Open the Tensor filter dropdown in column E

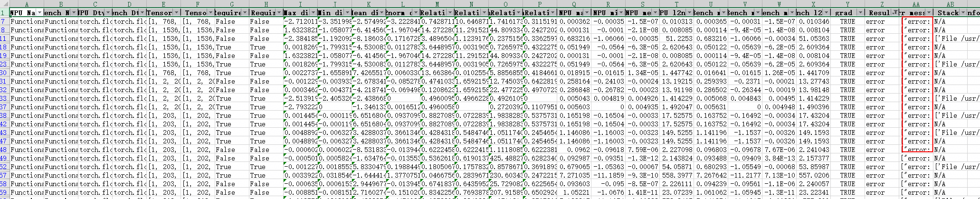coord(177,12)
